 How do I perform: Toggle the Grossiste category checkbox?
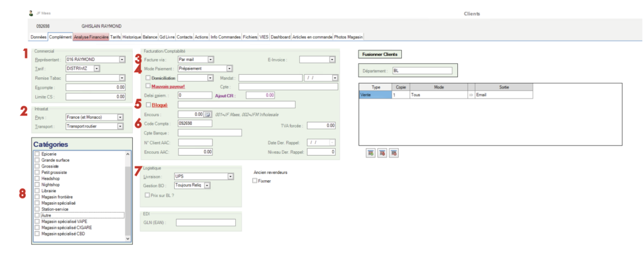tap(37, 166)
